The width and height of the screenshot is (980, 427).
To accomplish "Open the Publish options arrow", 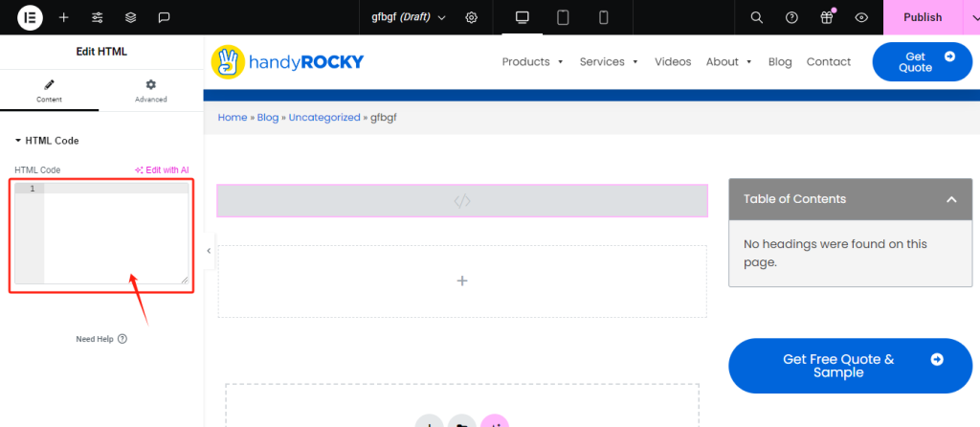I will click(973, 17).
